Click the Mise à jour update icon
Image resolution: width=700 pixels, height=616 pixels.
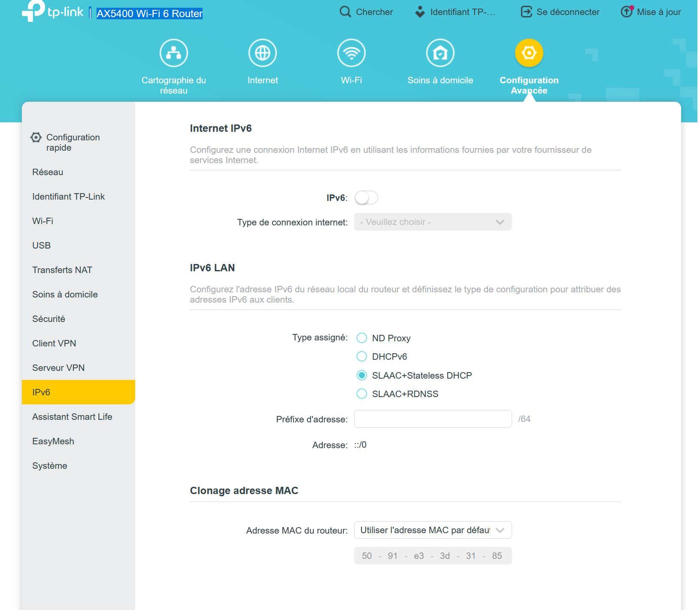coord(627,12)
